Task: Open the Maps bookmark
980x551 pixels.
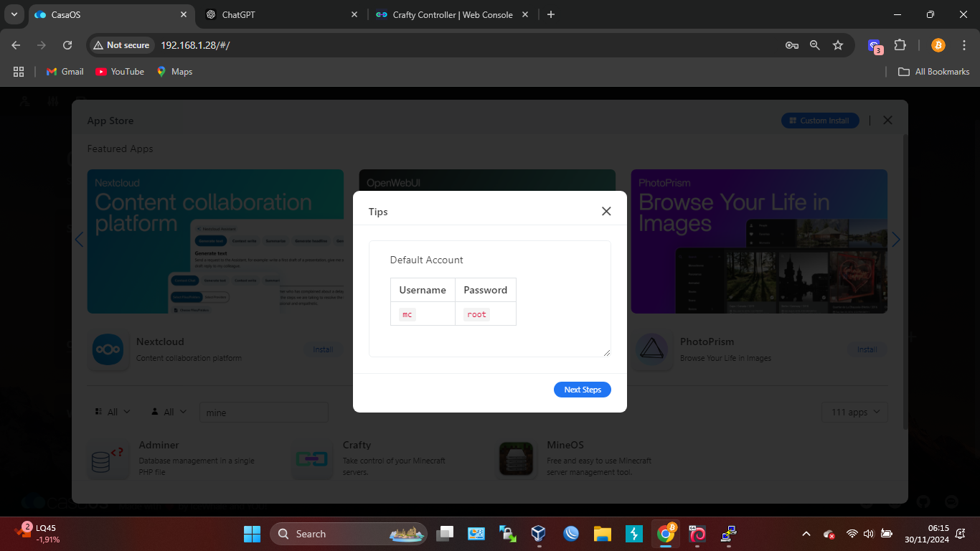Action: 174,72
